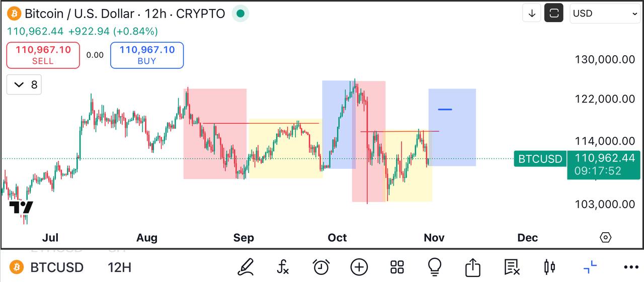Change chart type candlestick icon

[x=549, y=267]
